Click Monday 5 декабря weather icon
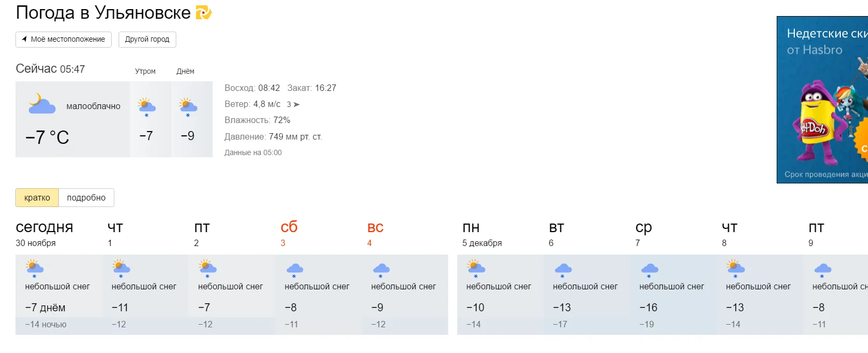This screenshot has width=868, height=353. coord(476,267)
